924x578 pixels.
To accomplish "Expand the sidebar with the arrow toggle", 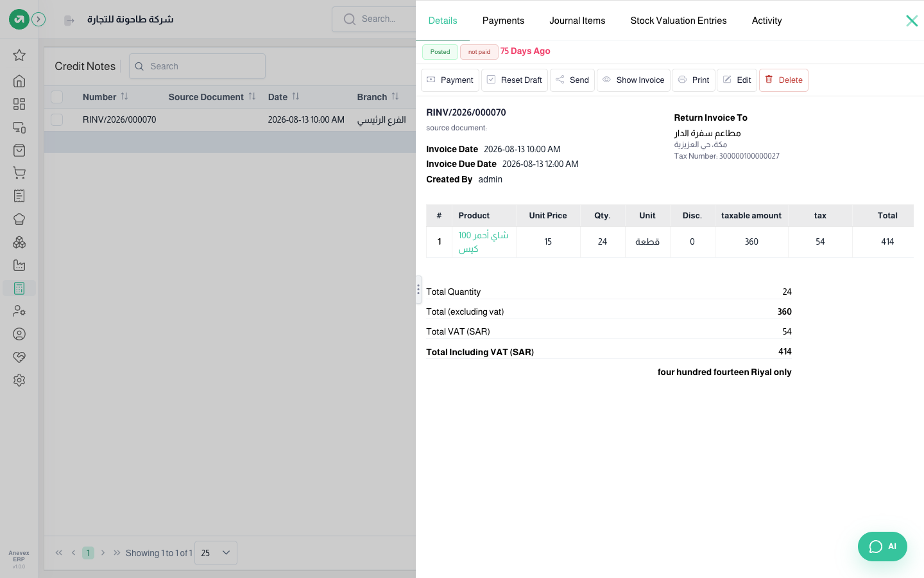I will (x=38, y=19).
